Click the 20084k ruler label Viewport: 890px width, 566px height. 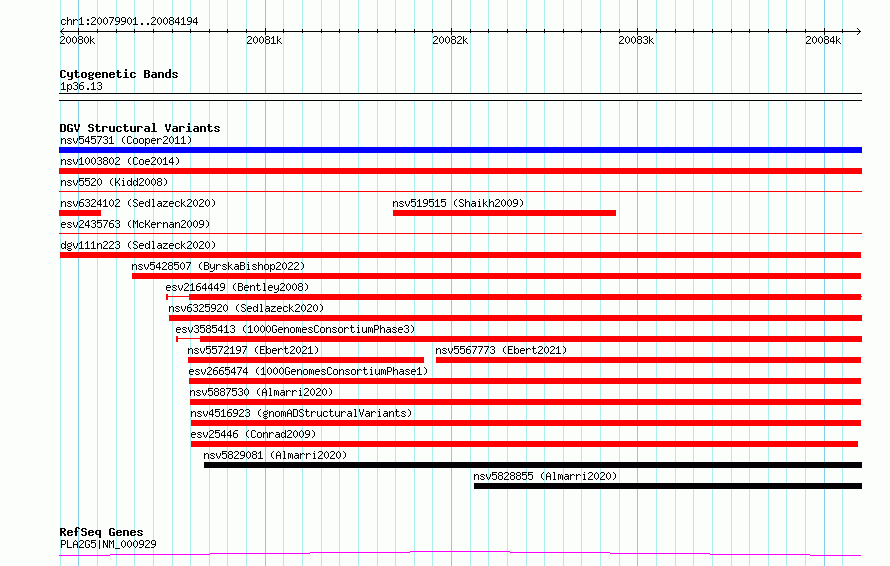[823, 40]
